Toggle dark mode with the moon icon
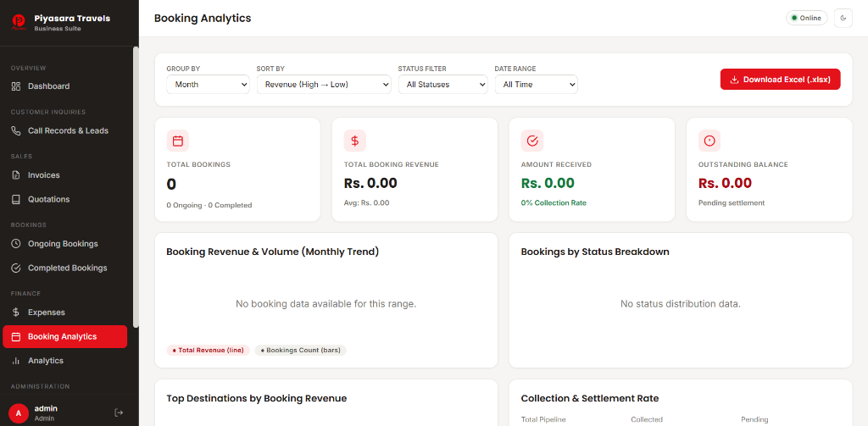This screenshot has width=868, height=426. tap(843, 19)
